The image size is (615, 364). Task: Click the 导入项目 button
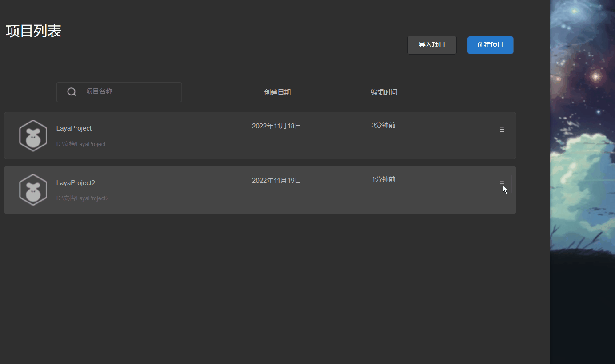pos(432,45)
